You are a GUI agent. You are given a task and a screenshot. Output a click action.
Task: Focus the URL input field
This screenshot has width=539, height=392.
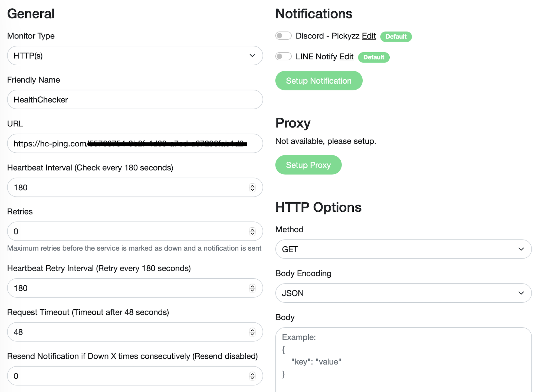coord(135,143)
